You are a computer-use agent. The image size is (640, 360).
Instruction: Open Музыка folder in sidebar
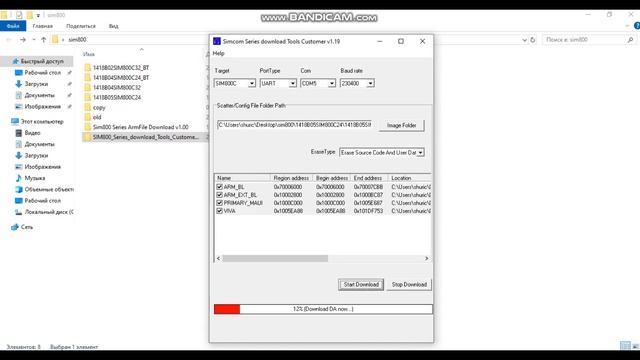coord(35,178)
